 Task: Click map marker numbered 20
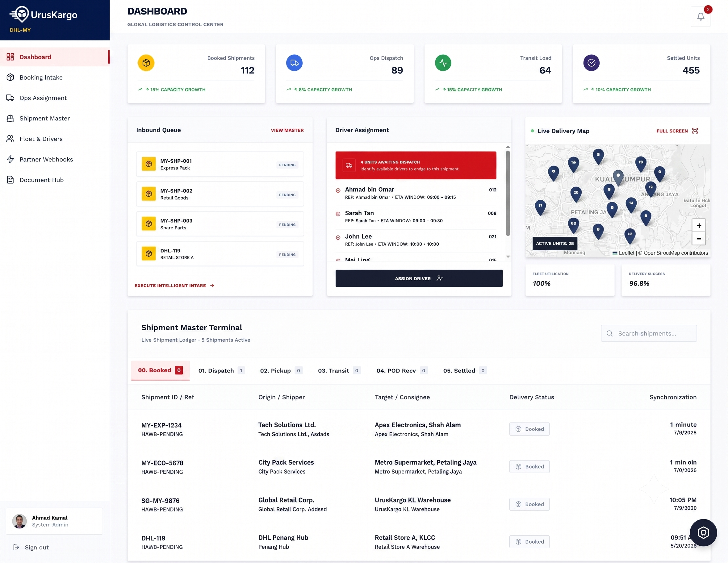click(x=576, y=194)
